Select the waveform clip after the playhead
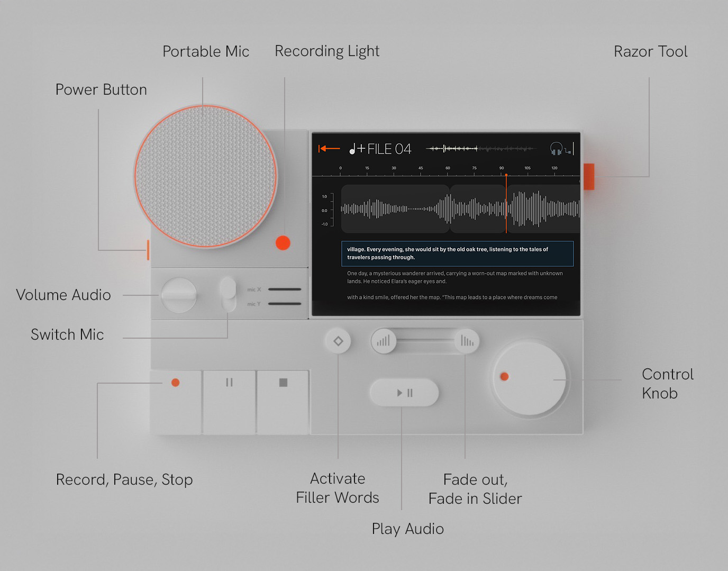This screenshot has height=571, width=728. tap(543, 209)
